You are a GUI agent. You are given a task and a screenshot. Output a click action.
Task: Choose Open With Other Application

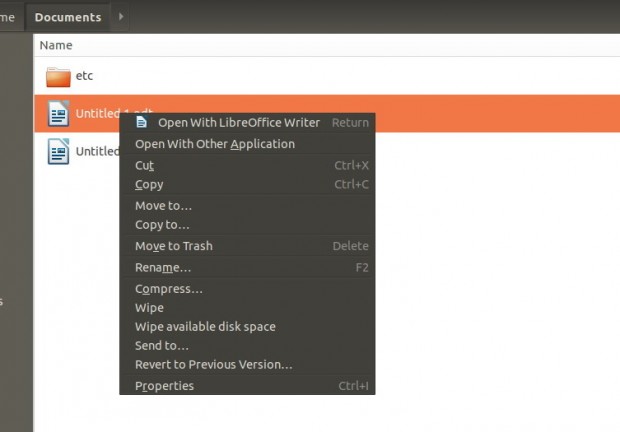click(x=214, y=144)
